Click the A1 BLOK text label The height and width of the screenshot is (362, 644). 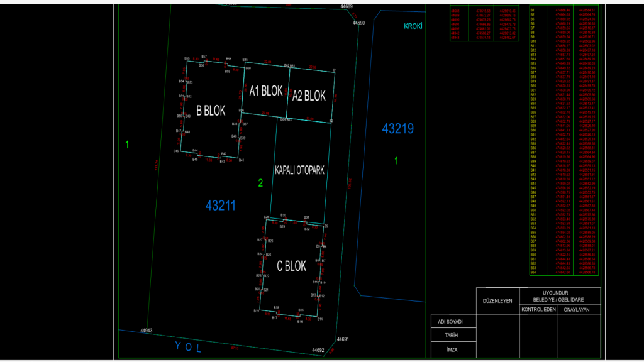pyautogui.click(x=265, y=91)
